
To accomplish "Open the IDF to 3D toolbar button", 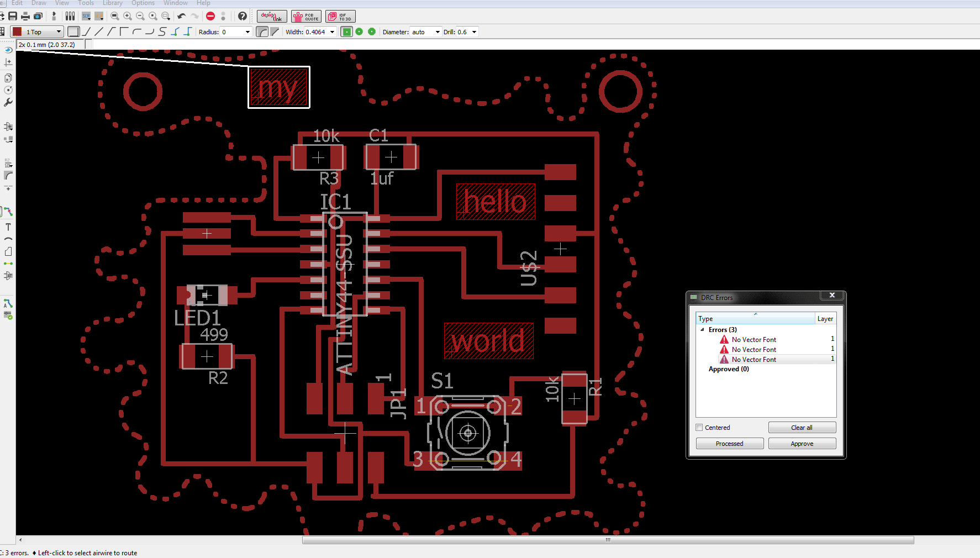I will click(x=340, y=17).
